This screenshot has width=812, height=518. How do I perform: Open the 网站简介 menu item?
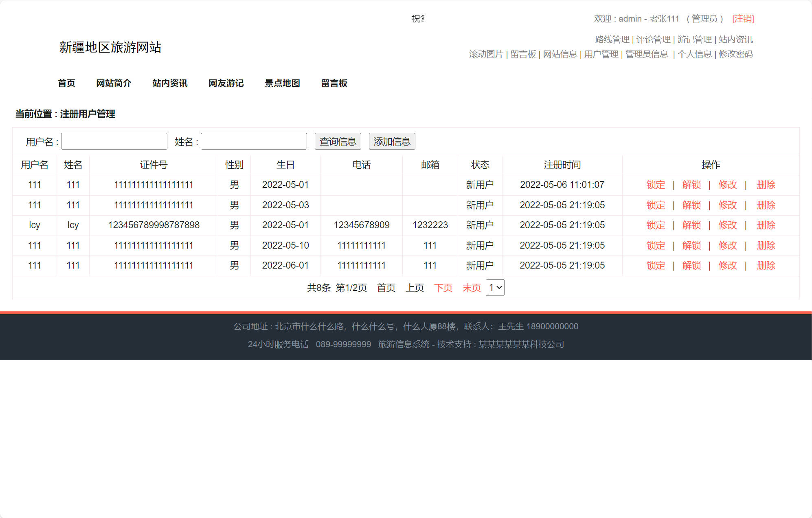coord(114,83)
